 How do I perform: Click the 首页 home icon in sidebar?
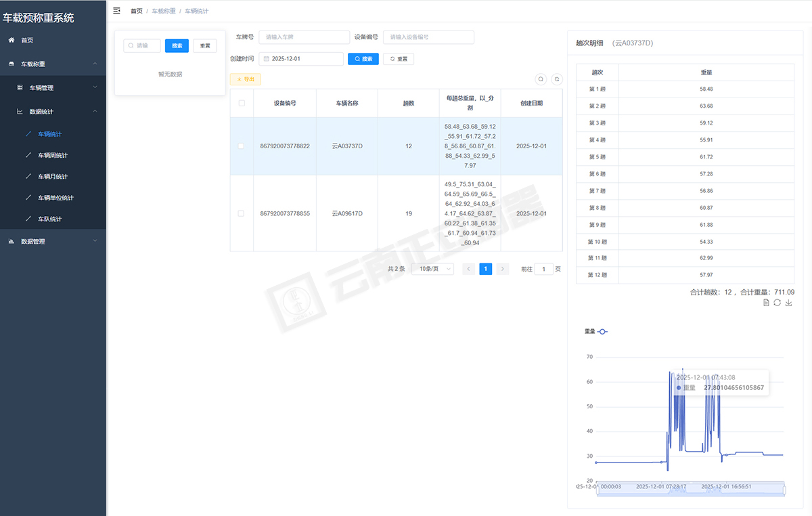click(x=12, y=41)
